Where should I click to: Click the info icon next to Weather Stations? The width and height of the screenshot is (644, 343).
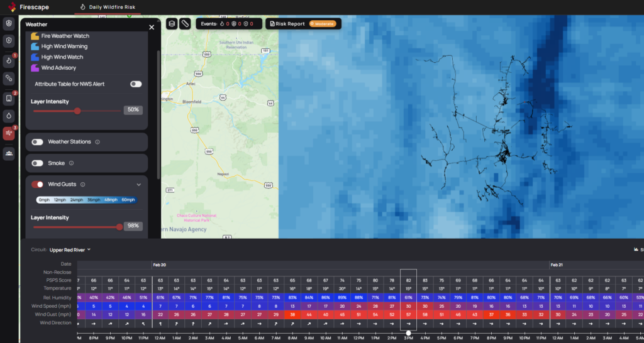97,142
